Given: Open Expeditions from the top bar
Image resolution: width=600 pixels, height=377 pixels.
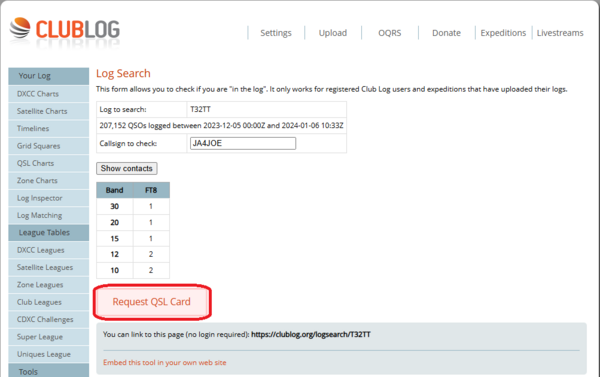Looking at the screenshot, I should click(503, 33).
